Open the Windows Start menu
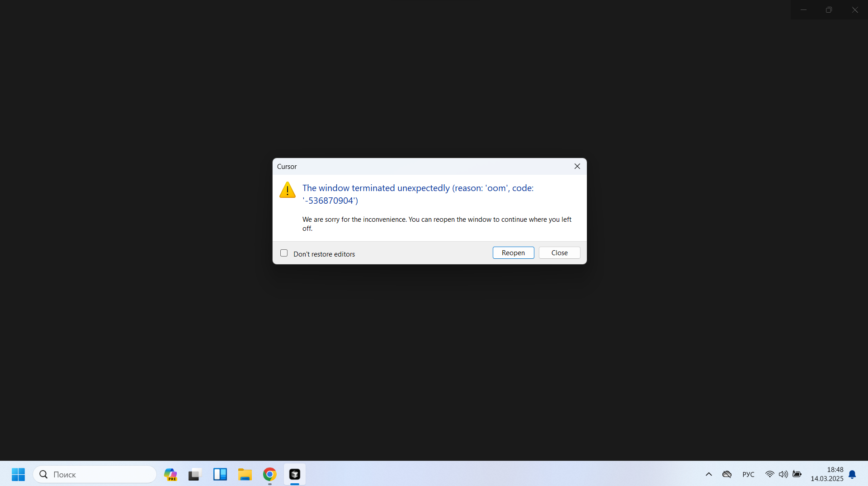This screenshot has width=868, height=486. pos(18,474)
